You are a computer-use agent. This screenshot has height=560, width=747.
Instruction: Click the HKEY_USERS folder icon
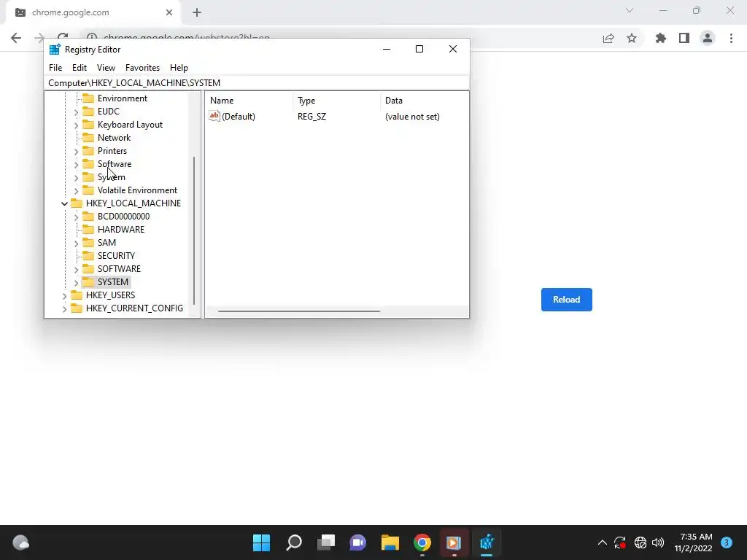tap(76, 295)
